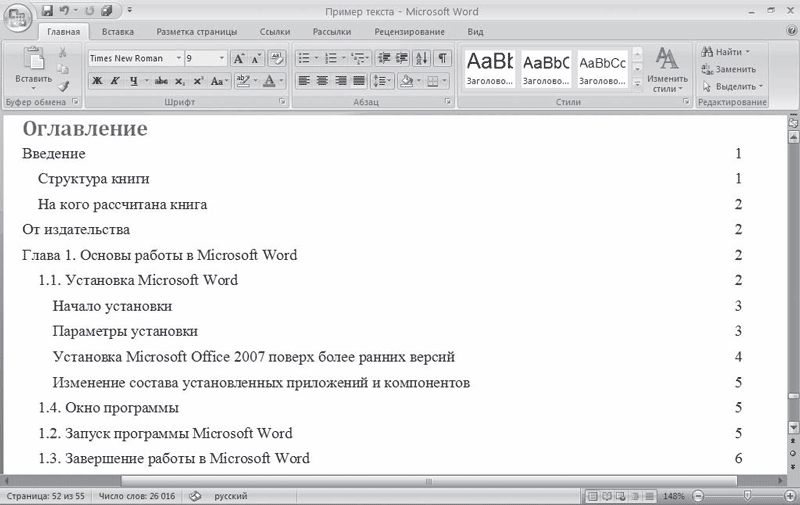800x505 pixels.
Task: Click the Выделить button
Action: (x=732, y=86)
